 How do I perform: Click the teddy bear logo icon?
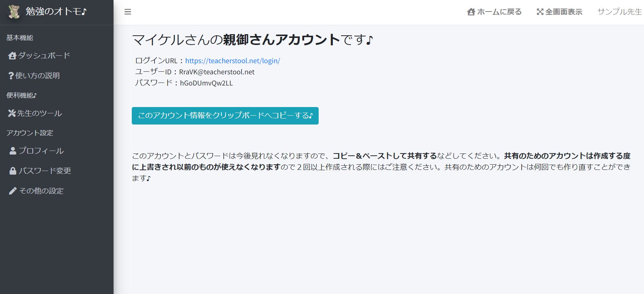[14, 12]
